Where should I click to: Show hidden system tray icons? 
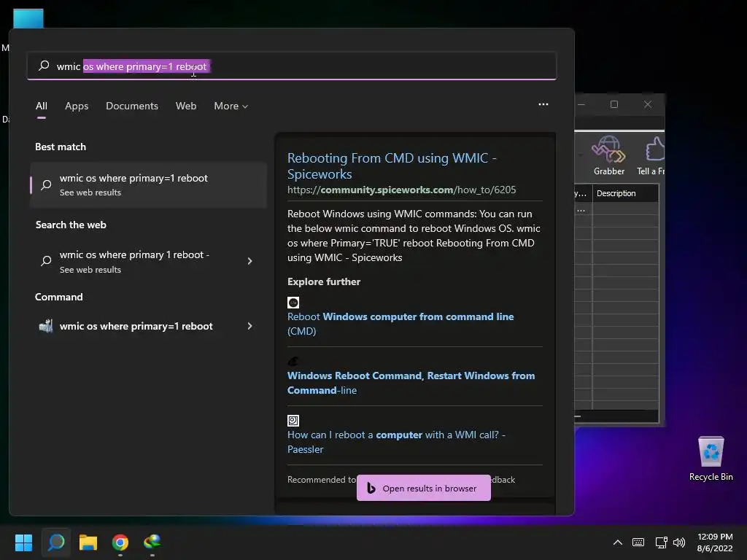point(617,542)
